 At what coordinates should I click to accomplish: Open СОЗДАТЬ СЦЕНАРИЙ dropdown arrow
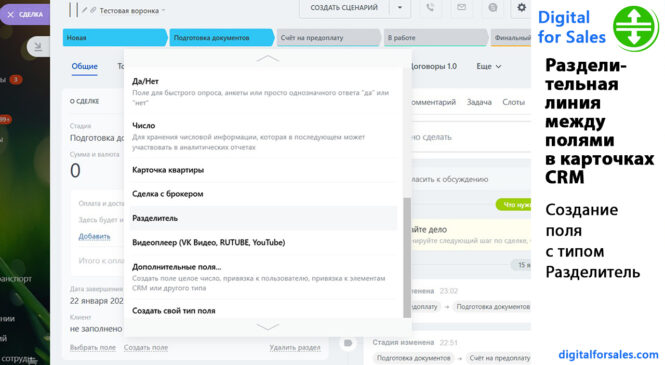tap(400, 8)
